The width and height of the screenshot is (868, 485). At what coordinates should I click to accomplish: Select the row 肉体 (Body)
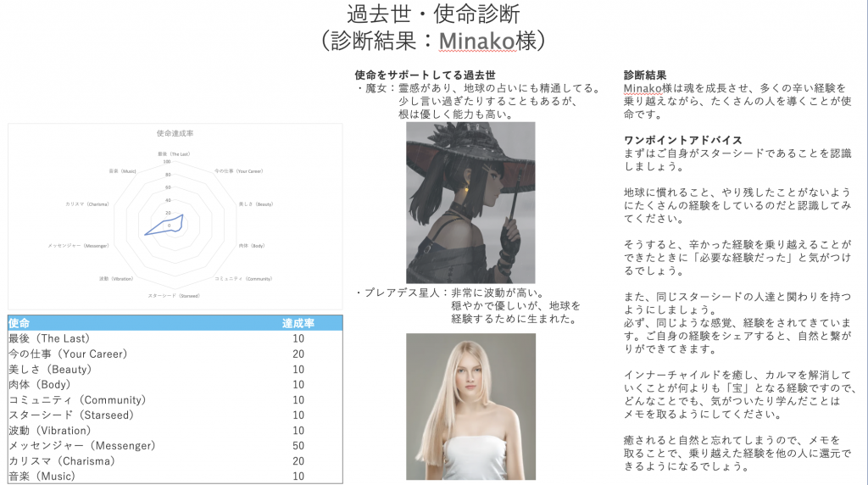click(x=175, y=384)
